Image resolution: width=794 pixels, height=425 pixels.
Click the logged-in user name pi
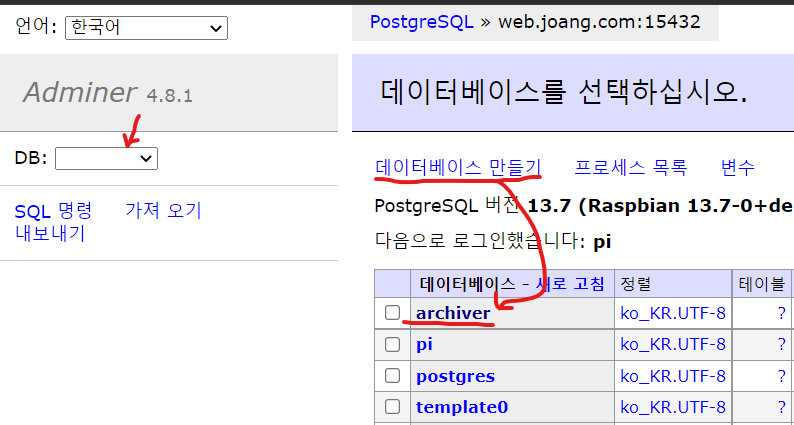tap(602, 242)
